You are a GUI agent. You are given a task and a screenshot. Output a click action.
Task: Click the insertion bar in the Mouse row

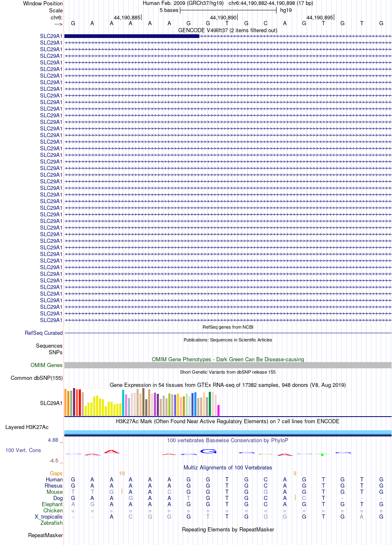122,491
